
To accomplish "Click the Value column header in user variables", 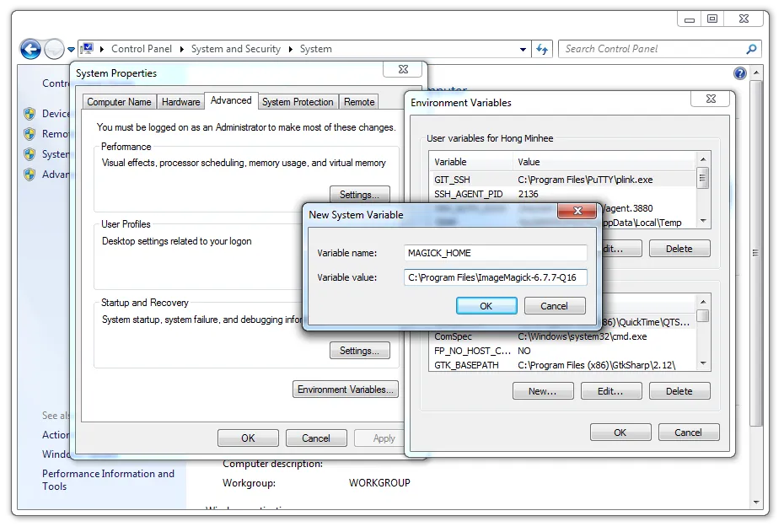I will coord(604,162).
